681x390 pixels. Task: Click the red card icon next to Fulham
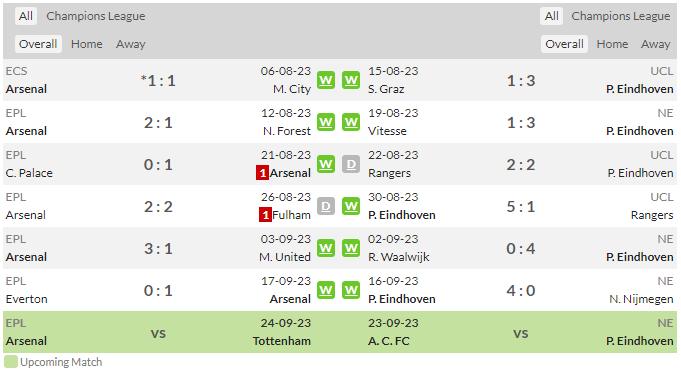[265, 215]
